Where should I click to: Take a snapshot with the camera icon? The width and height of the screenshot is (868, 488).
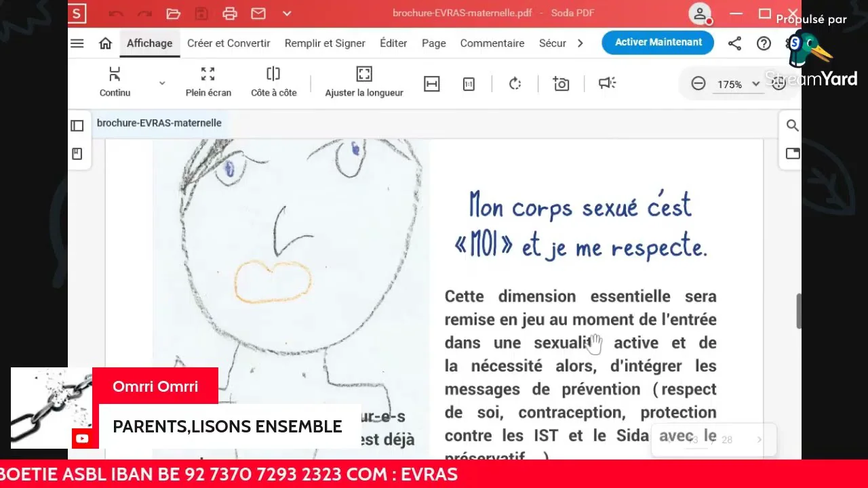tap(561, 83)
